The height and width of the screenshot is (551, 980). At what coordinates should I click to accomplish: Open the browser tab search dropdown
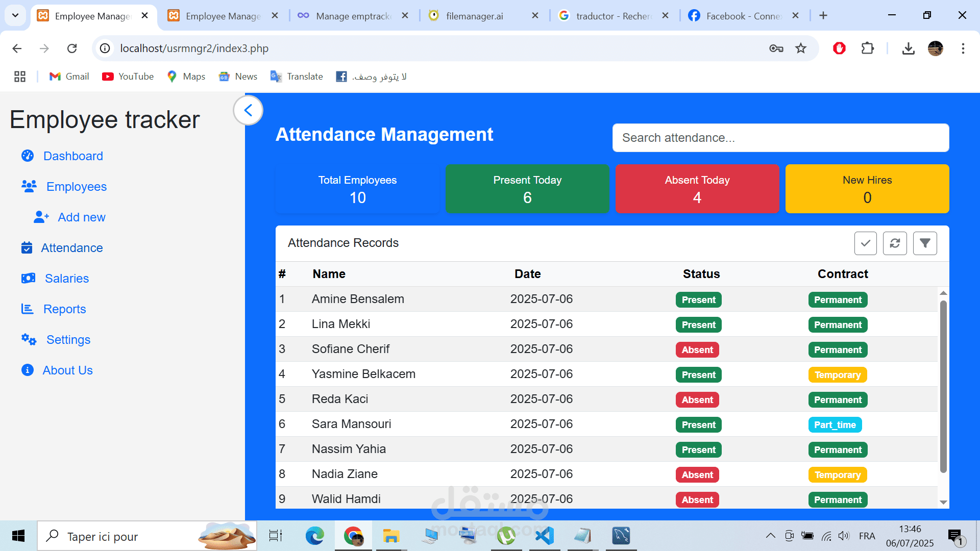click(x=15, y=15)
